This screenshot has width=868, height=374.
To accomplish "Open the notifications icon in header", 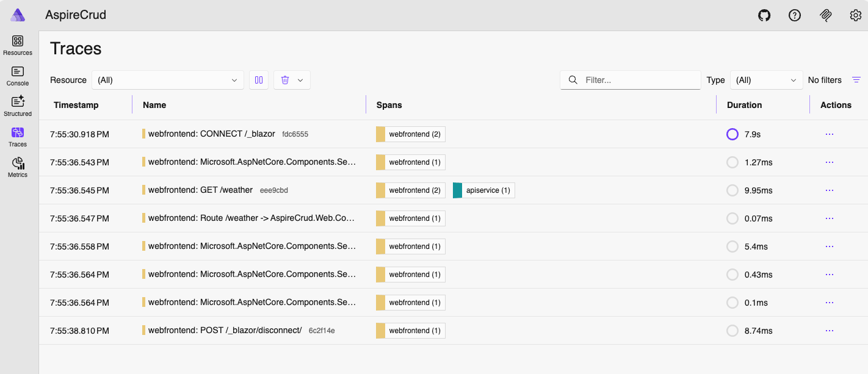I will point(825,15).
